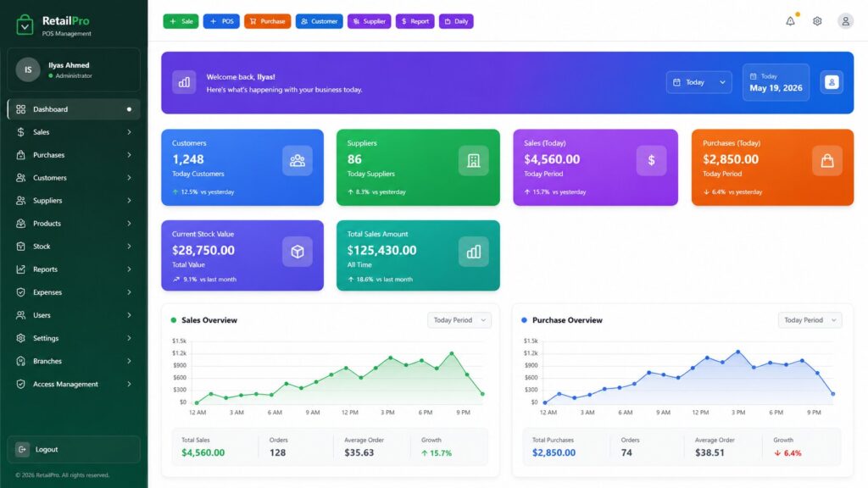Viewport: 868px width, 488px height.
Task: Click the Expenses shield icon in the sidebar
Action: [20, 292]
